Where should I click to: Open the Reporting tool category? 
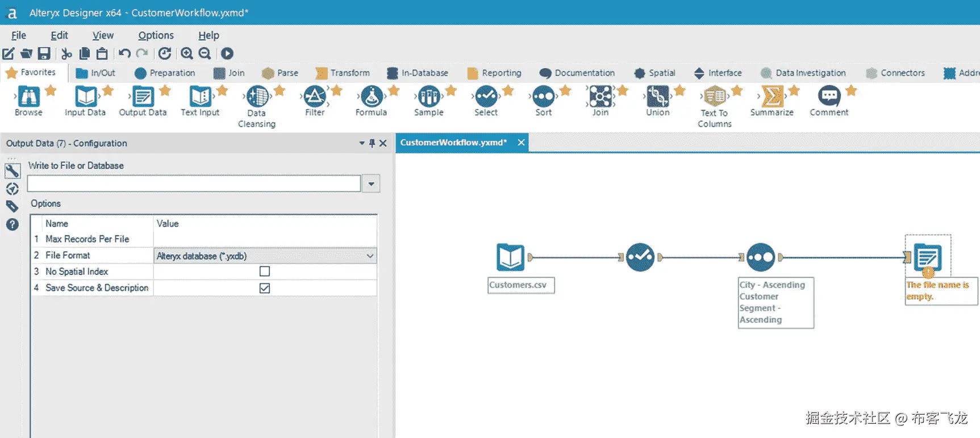(x=494, y=73)
